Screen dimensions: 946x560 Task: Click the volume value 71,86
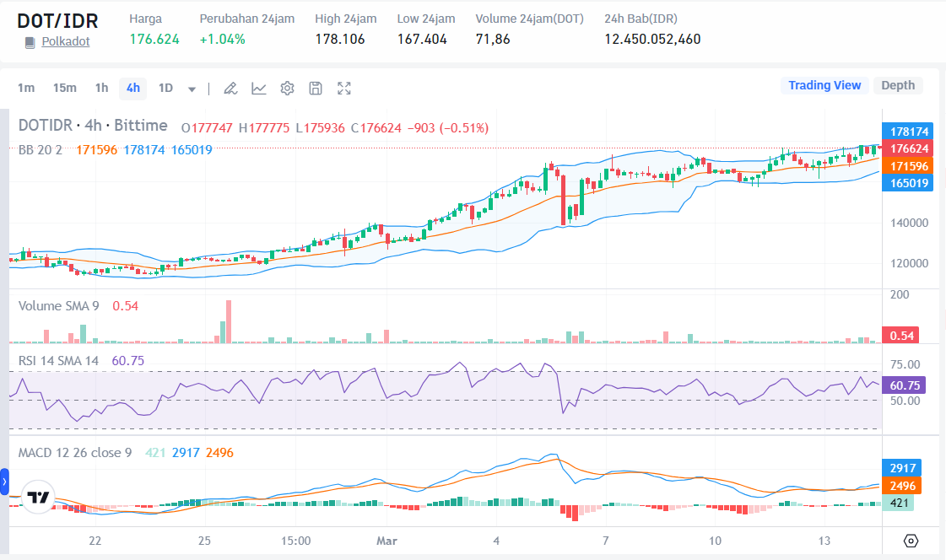pyautogui.click(x=493, y=39)
